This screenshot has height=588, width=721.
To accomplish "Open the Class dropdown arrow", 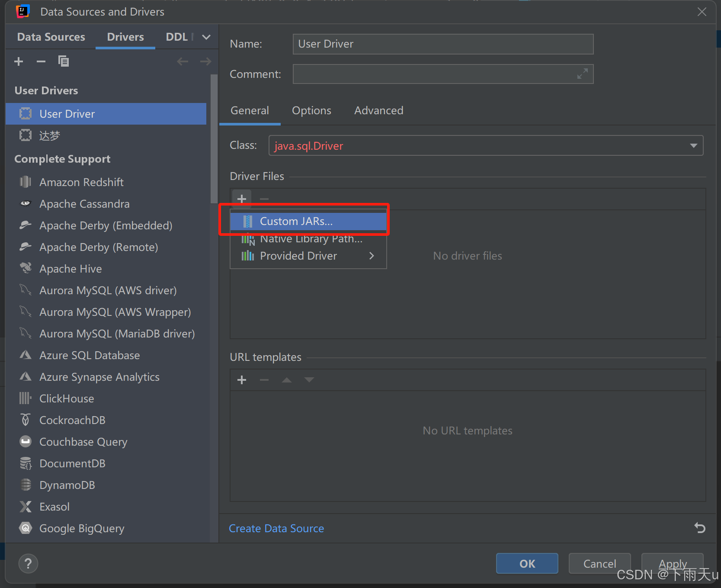I will 693,146.
